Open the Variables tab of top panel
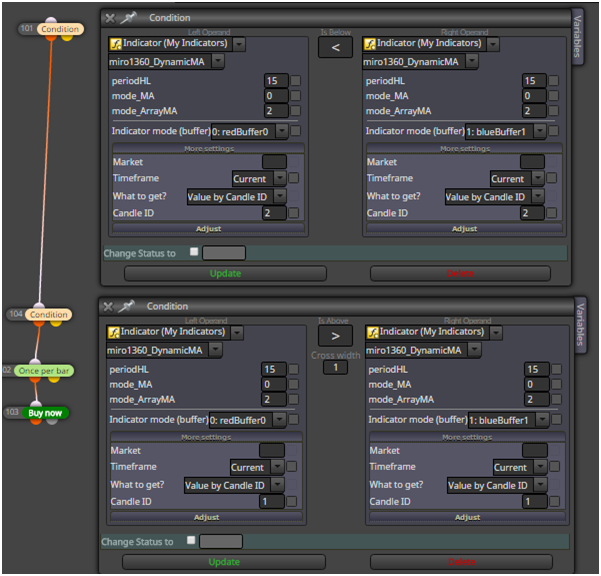601x576 pixels. [577, 37]
